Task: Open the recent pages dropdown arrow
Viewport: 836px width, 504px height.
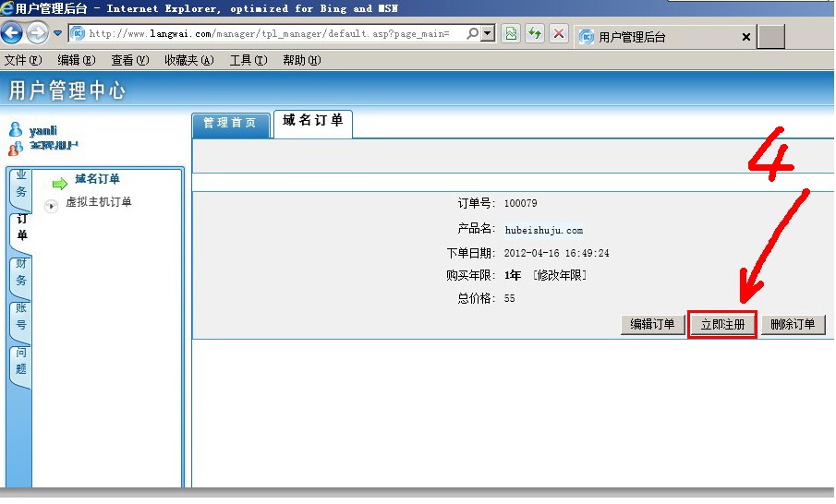Action: pos(57,34)
